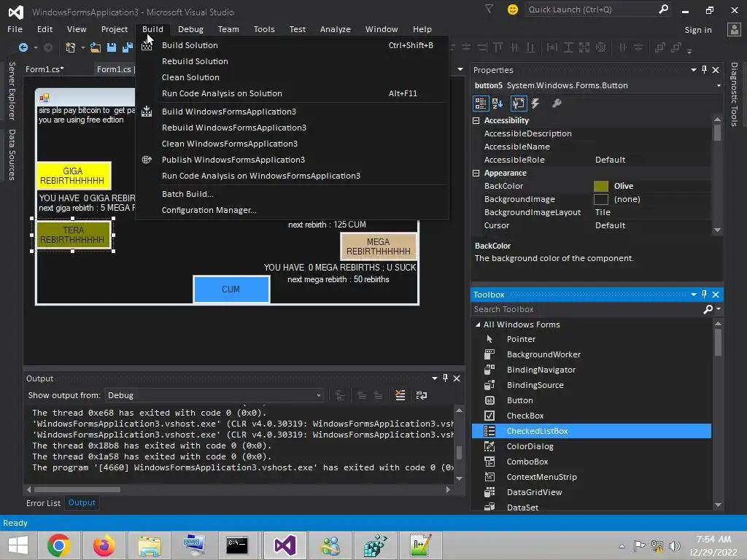Screen dimensions: 747x560
Task: Click the Save floppy disk icon
Action: click(x=112, y=47)
